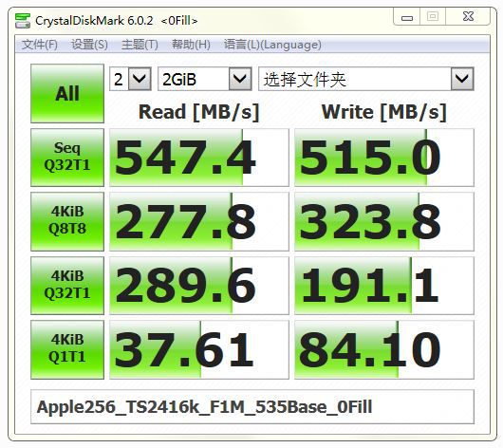Viewport: 503px width, 448px height.
Task: Run all benchmarks with the All button
Action: click(x=67, y=93)
